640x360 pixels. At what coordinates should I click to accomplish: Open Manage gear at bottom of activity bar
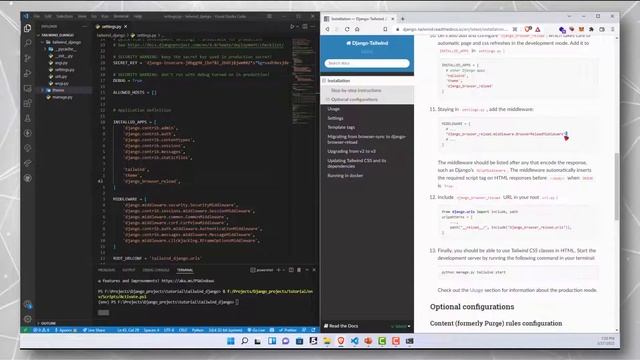click(27, 319)
